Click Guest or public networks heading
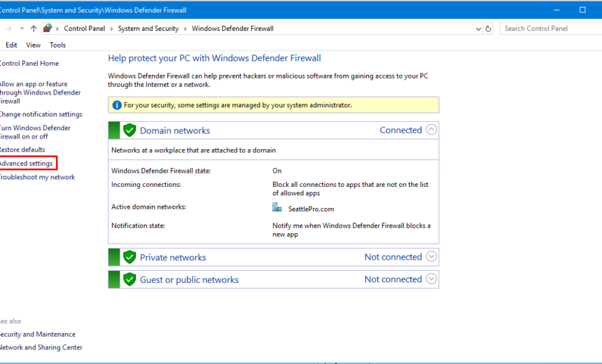This screenshot has height=364, width=602. coord(189,279)
